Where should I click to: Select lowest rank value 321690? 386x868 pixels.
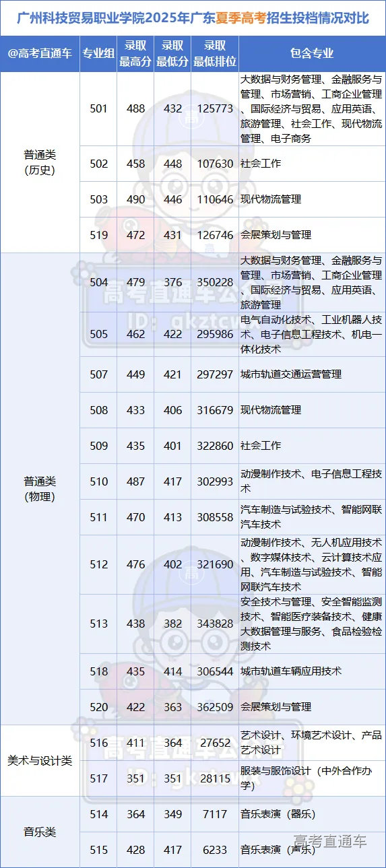215,564
